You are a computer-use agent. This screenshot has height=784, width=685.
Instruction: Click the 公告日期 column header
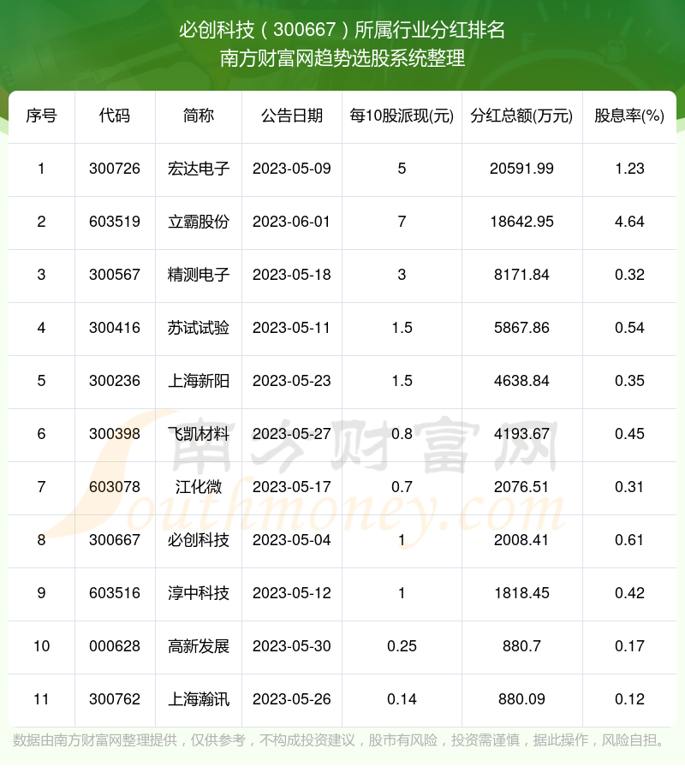pos(292,116)
